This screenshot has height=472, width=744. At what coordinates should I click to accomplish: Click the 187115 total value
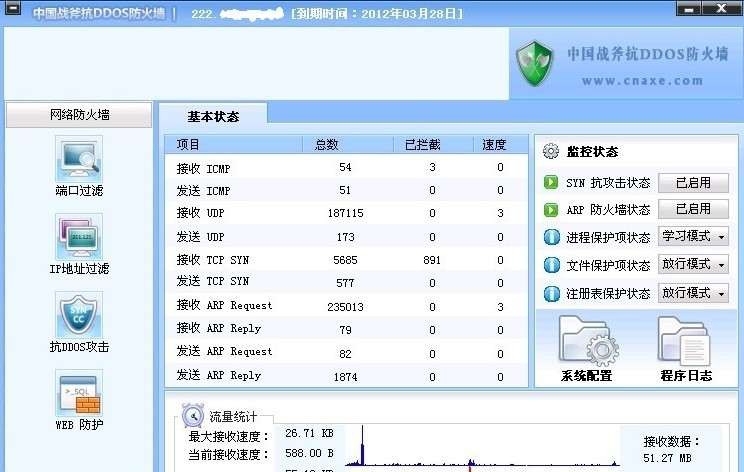345,213
